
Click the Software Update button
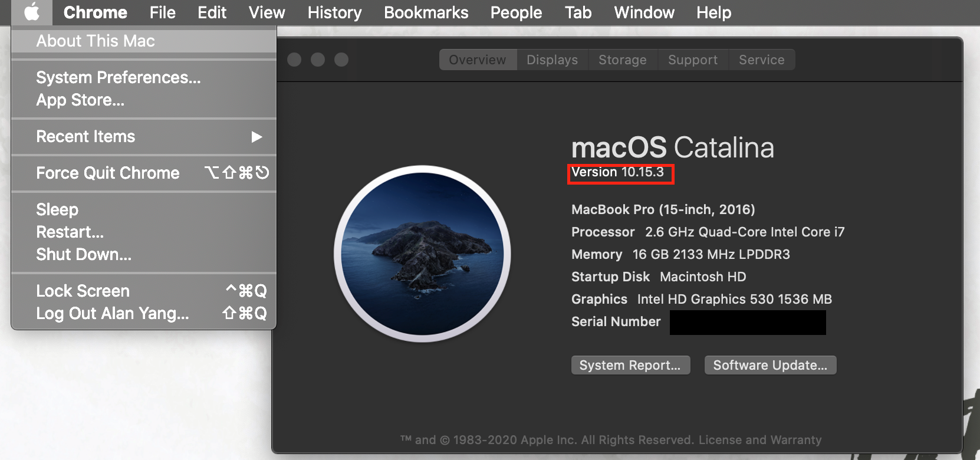[x=770, y=365]
